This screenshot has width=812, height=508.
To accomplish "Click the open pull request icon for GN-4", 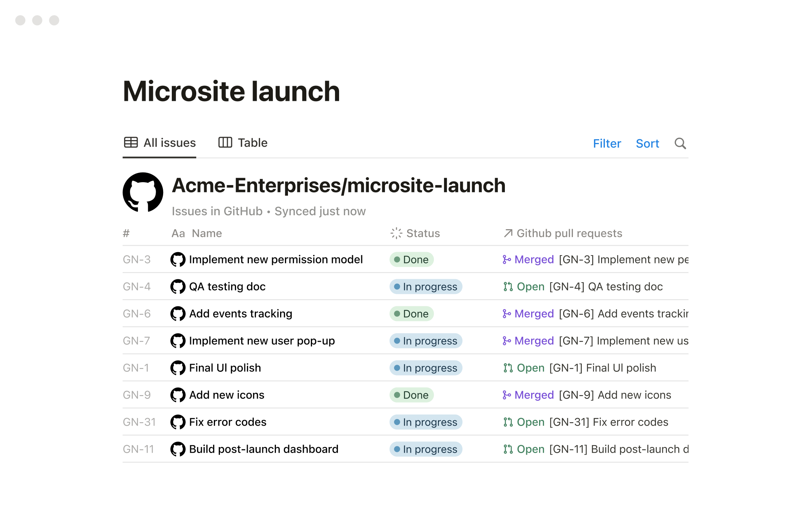I will pos(508,287).
